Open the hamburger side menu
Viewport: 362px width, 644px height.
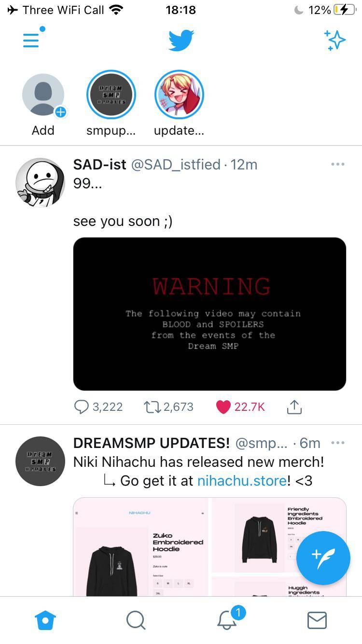(x=31, y=40)
